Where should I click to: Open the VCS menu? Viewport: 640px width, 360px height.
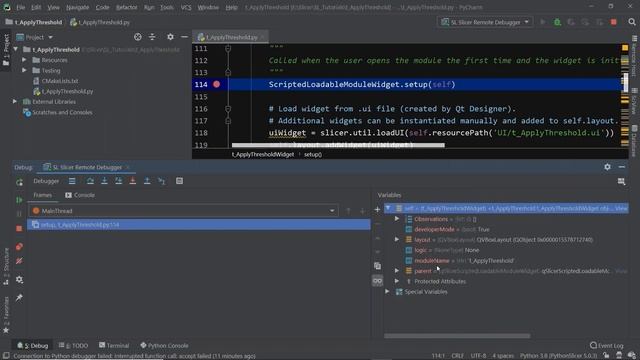(186, 7)
